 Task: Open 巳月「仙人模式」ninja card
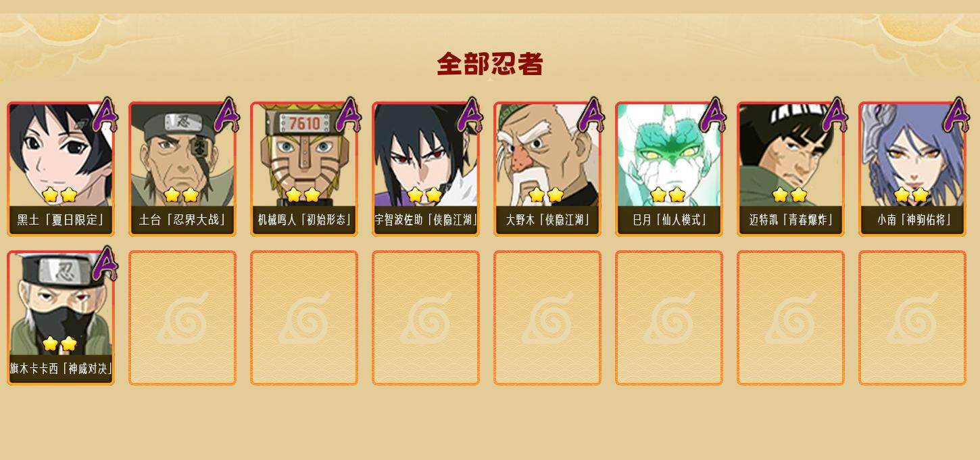[x=669, y=169]
